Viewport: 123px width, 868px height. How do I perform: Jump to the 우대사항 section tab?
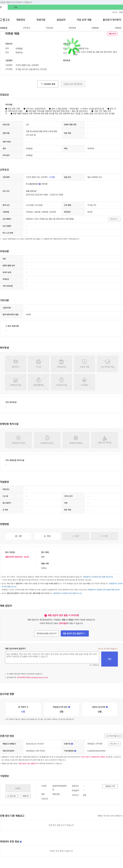(x=49, y=28)
